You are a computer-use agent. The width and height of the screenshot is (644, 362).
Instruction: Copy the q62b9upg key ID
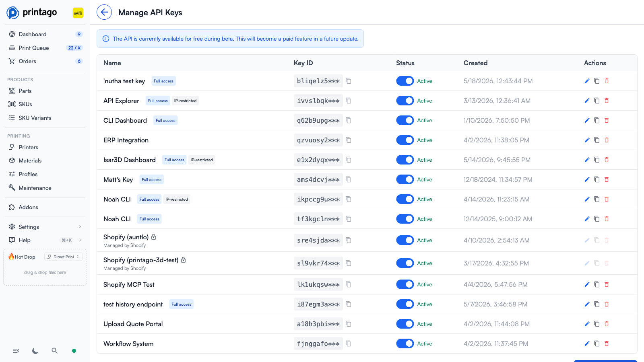(349, 121)
